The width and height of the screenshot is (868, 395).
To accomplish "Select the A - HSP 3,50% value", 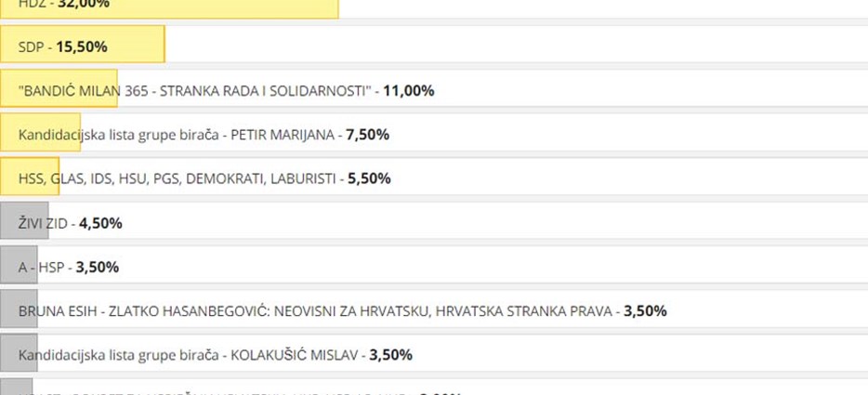I will (98, 267).
